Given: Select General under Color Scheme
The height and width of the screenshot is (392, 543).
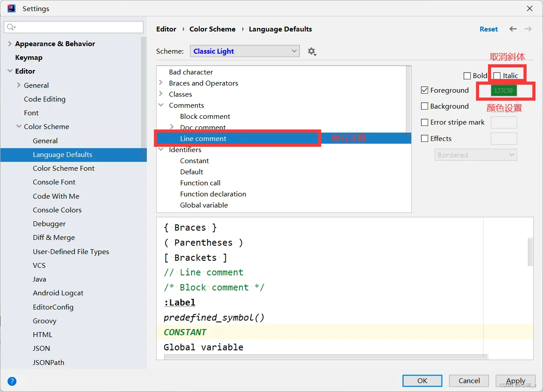Looking at the screenshot, I should pyautogui.click(x=45, y=141).
